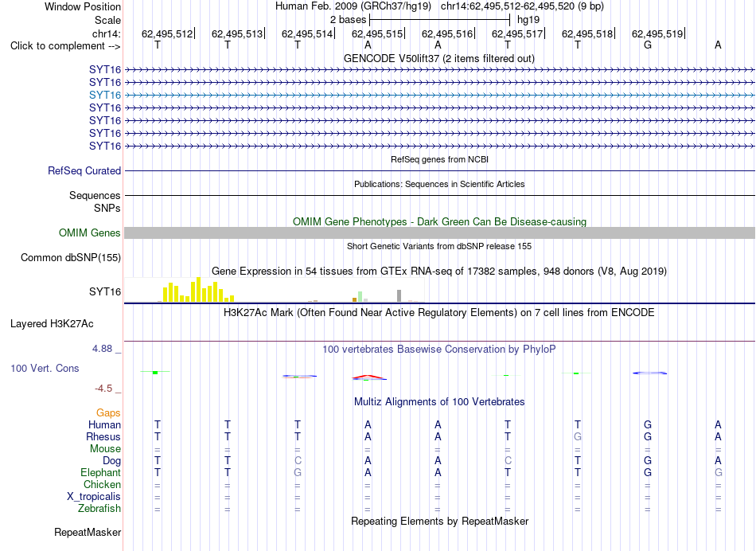Screen dimensions: 756x551
Task: Click the Mouse species label
Action: tap(105, 449)
